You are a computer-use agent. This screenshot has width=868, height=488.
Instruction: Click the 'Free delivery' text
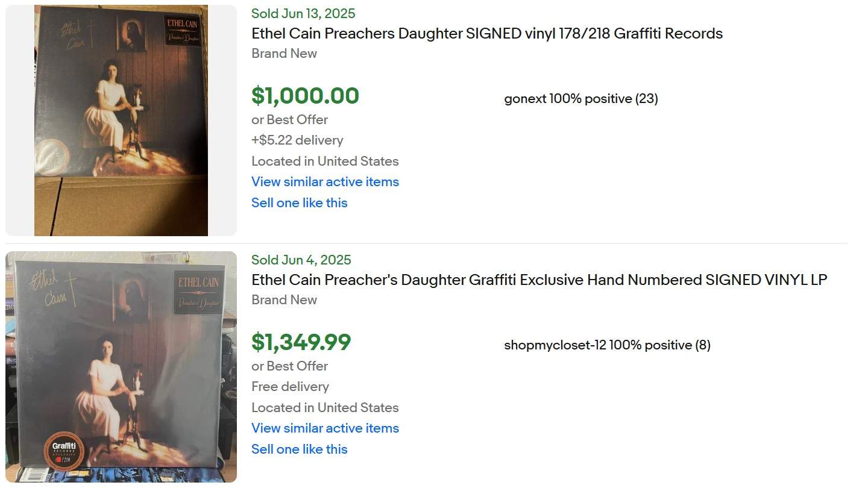(290, 387)
